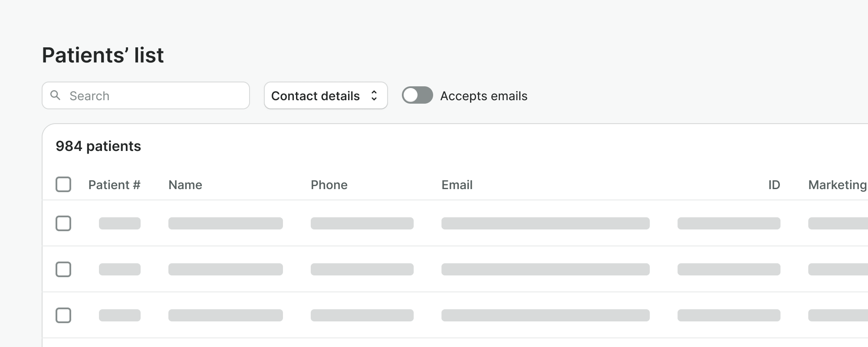Click the ID column header
The height and width of the screenshot is (347, 868).
(774, 185)
